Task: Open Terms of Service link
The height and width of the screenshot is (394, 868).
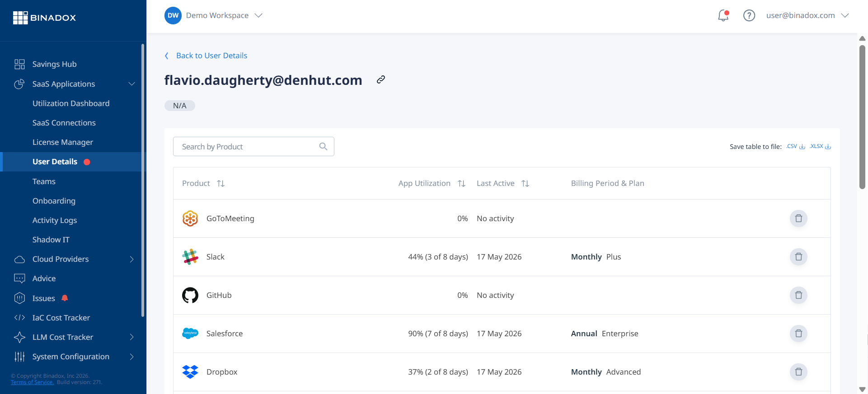Action: point(32,382)
